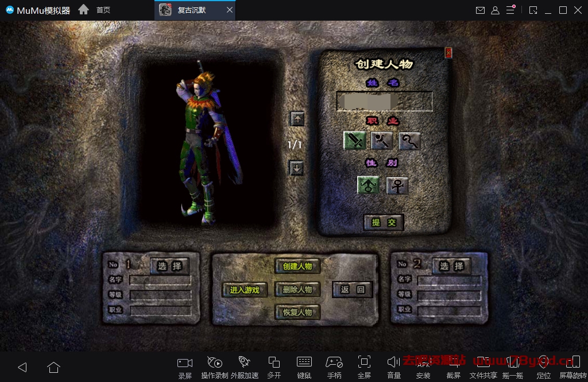
Task: Click the 创建人物 button in bottom panel
Action: tap(297, 266)
